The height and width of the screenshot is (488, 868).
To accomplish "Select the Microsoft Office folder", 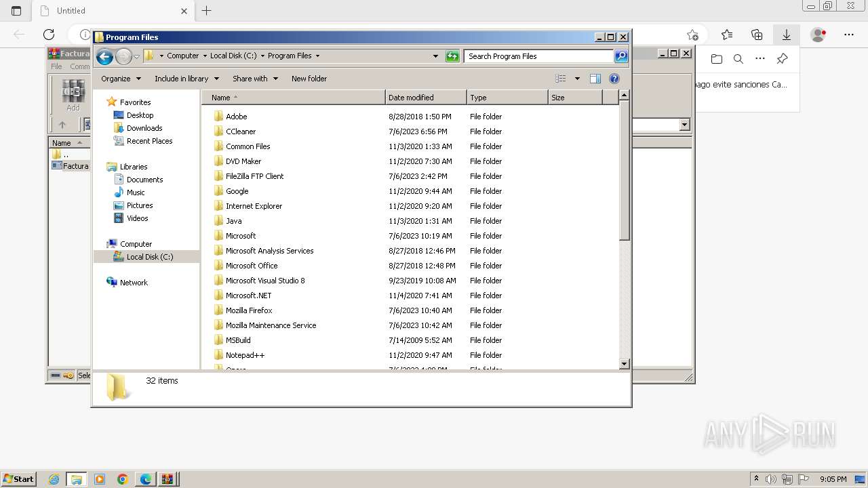I will (x=252, y=266).
